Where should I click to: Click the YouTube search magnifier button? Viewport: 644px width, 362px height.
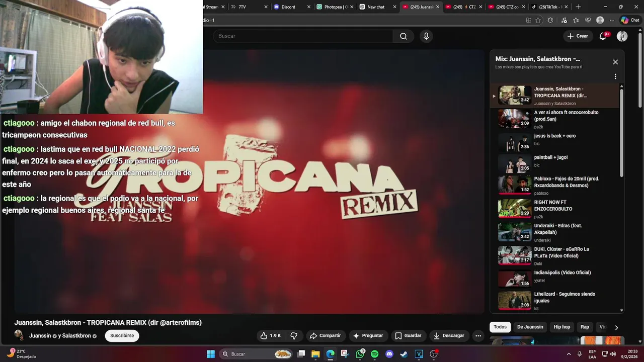(404, 36)
